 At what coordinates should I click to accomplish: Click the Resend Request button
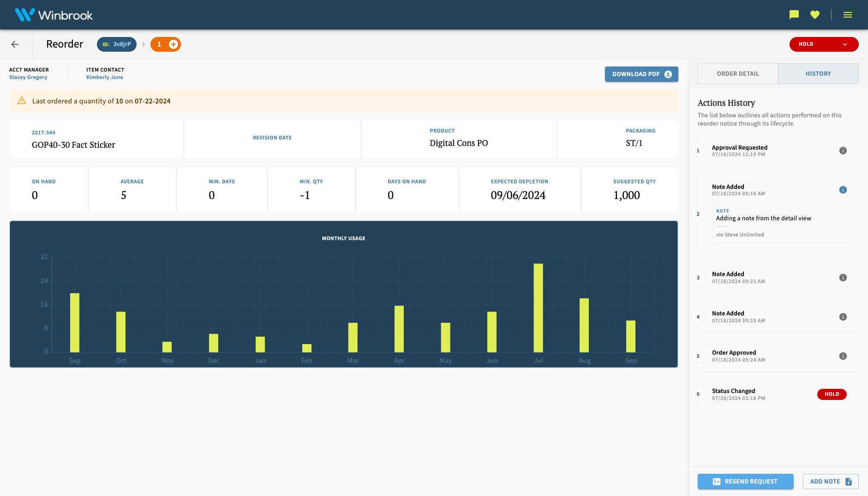[x=745, y=481]
